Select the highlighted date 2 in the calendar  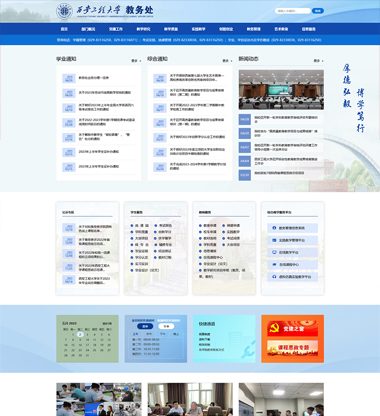click(80, 334)
